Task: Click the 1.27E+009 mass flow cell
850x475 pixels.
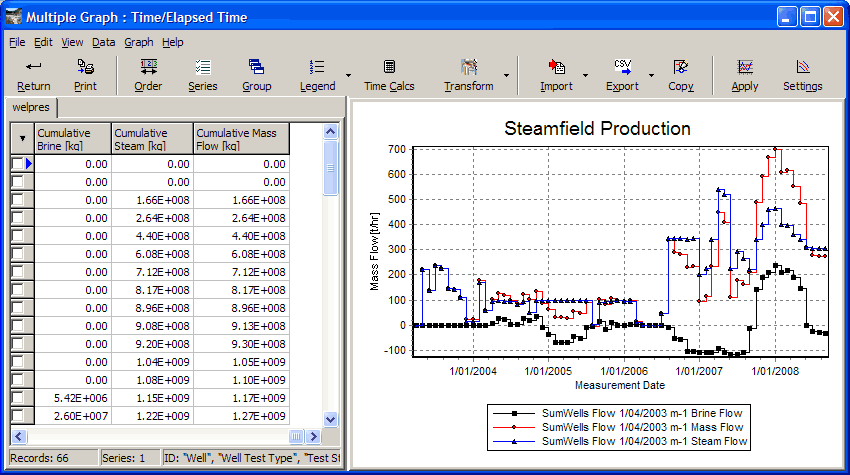Action: (x=241, y=416)
